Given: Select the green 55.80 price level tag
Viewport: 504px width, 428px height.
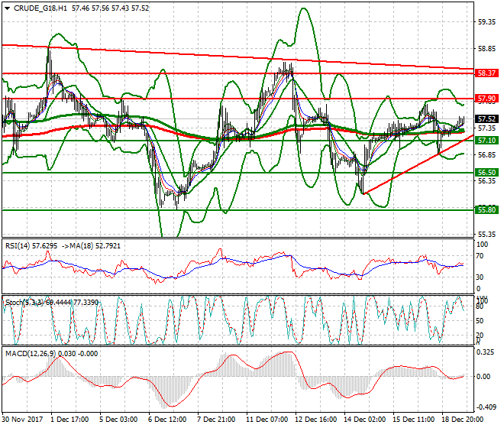Looking at the screenshot, I should pyautogui.click(x=486, y=209).
